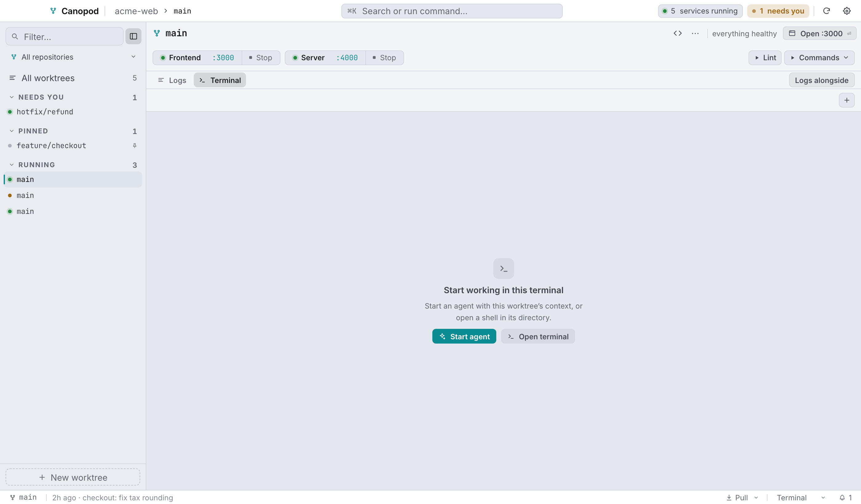Click Open :3000 button
The width and height of the screenshot is (861, 504).
click(x=819, y=33)
